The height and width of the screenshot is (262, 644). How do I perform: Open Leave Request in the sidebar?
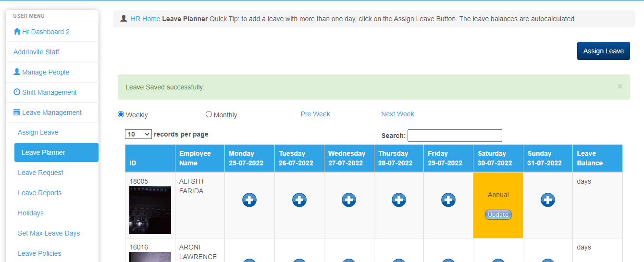click(x=40, y=173)
